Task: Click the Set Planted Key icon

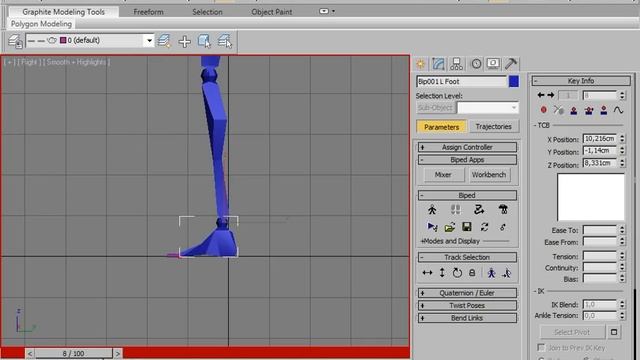Action: pos(573,110)
